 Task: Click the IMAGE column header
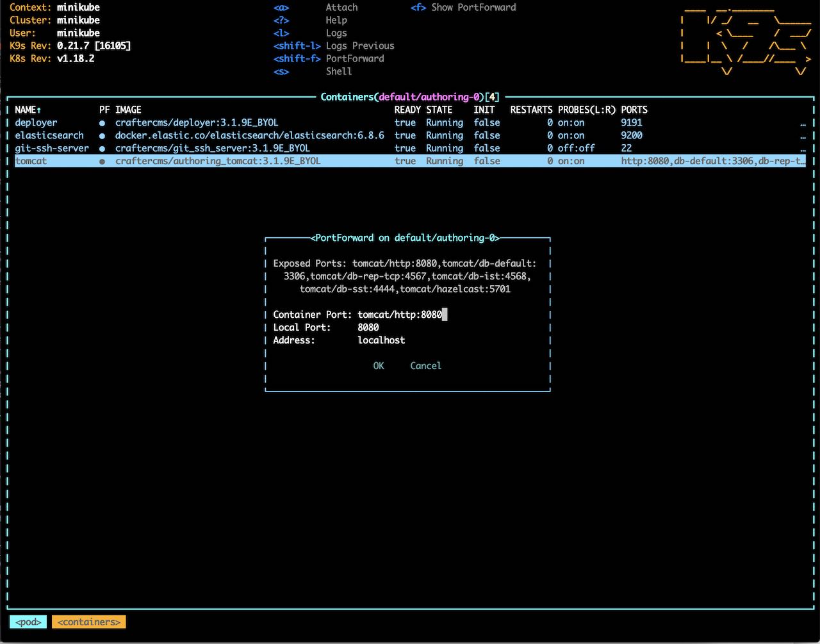click(x=128, y=110)
